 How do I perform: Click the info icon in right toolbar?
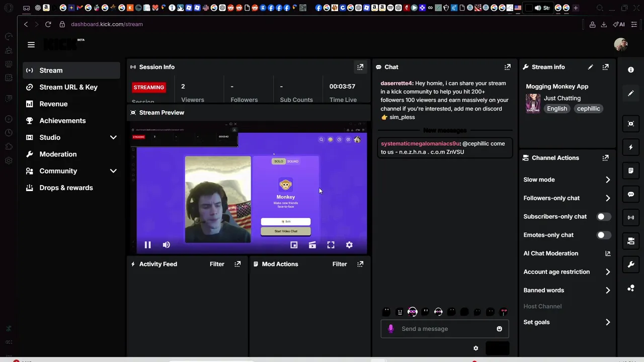(x=631, y=70)
